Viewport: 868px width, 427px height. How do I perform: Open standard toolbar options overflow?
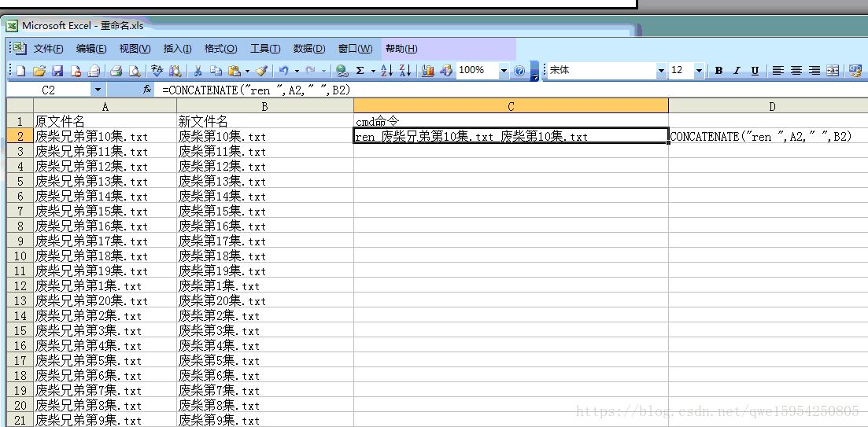click(534, 72)
